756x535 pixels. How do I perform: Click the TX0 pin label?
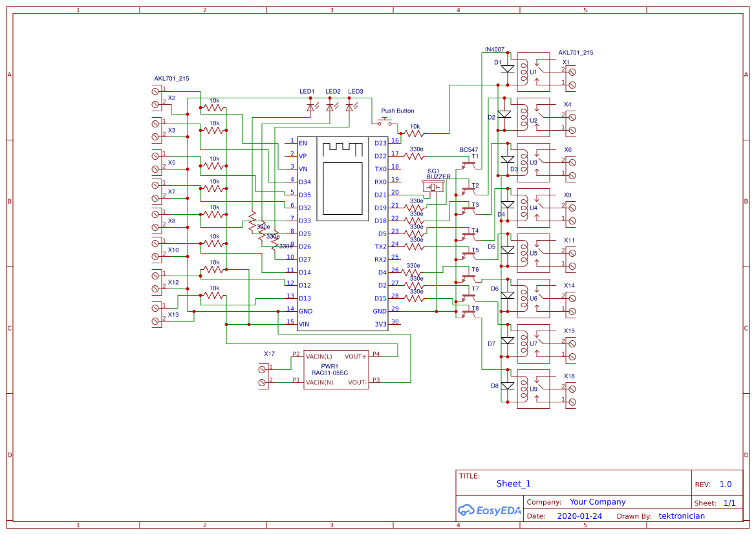point(381,169)
